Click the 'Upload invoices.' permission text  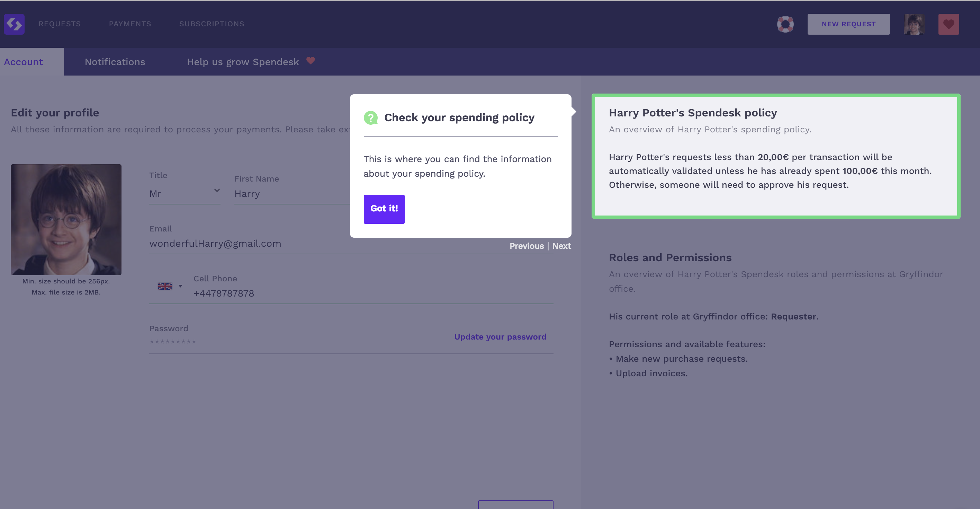[651, 374]
